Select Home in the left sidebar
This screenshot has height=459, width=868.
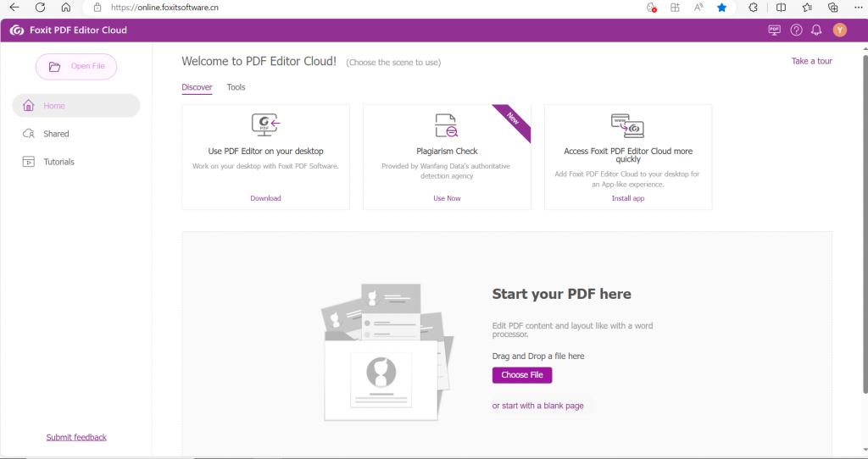pos(54,106)
